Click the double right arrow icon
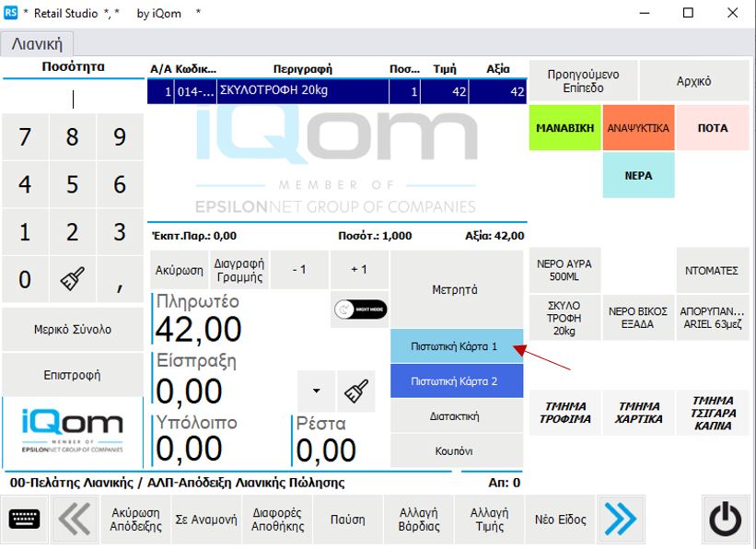 click(620, 520)
